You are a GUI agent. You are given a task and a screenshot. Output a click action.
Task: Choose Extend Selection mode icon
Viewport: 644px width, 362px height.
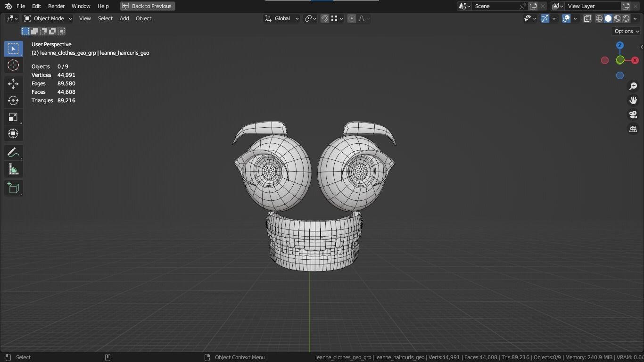[x=34, y=31]
